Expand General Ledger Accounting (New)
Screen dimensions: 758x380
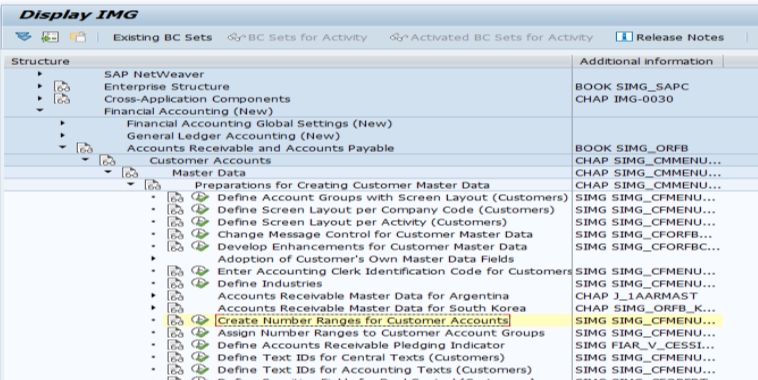point(62,135)
